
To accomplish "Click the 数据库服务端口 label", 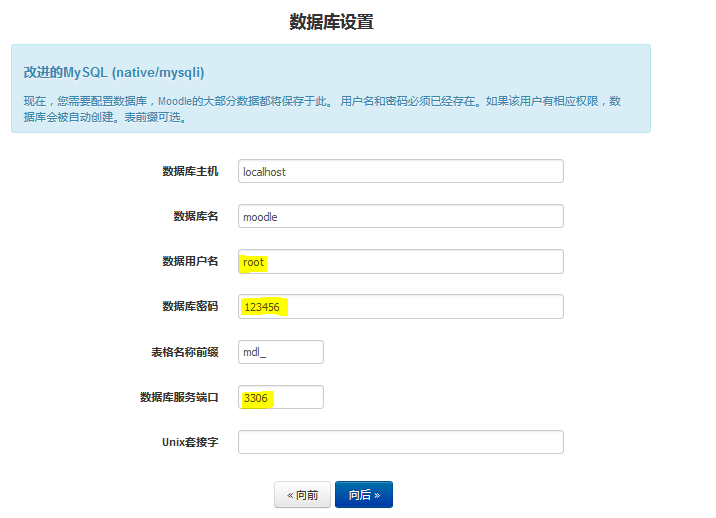I will (179, 397).
